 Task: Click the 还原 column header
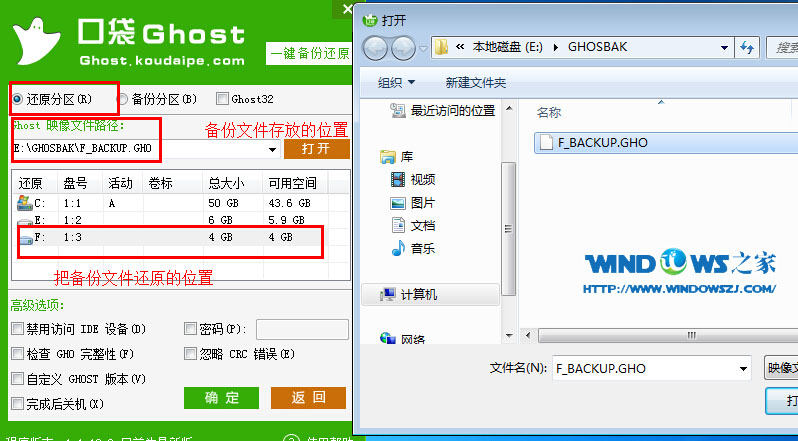coord(31,183)
